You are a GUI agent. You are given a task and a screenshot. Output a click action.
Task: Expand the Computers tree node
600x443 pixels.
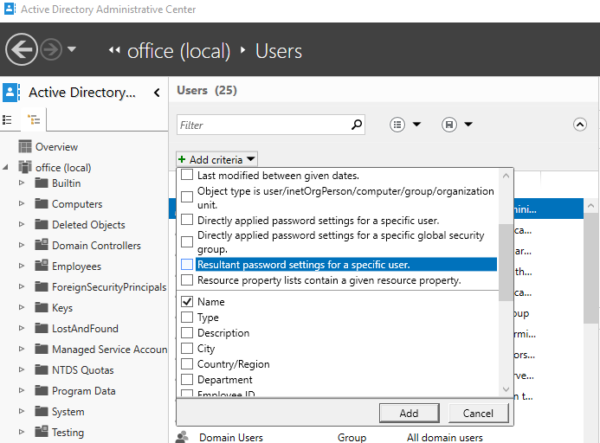click(x=23, y=204)
